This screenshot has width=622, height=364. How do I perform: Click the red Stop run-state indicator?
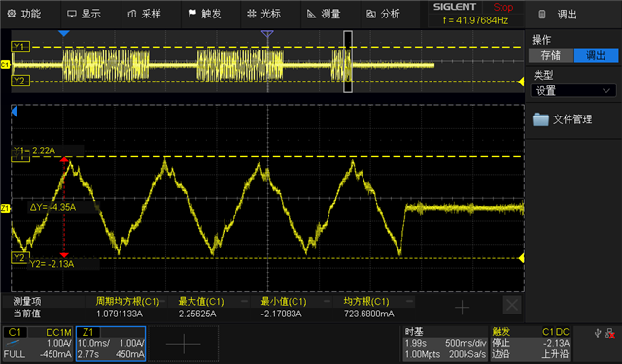coord(503,7)
